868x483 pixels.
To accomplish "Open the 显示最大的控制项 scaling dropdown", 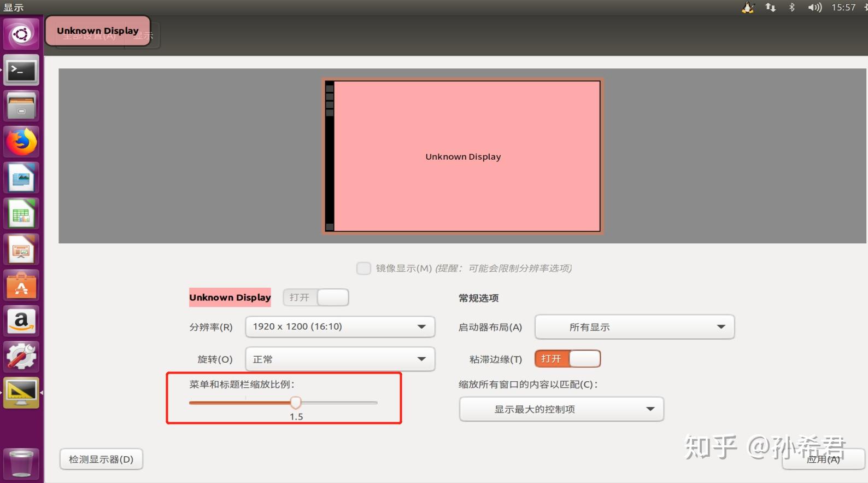I will click(562, 409).
